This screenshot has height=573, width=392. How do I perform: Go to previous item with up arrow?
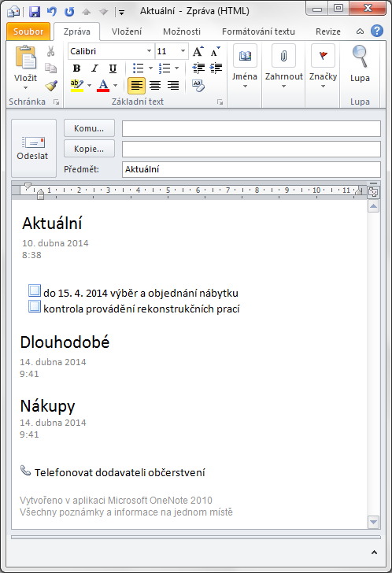point(87,12)
